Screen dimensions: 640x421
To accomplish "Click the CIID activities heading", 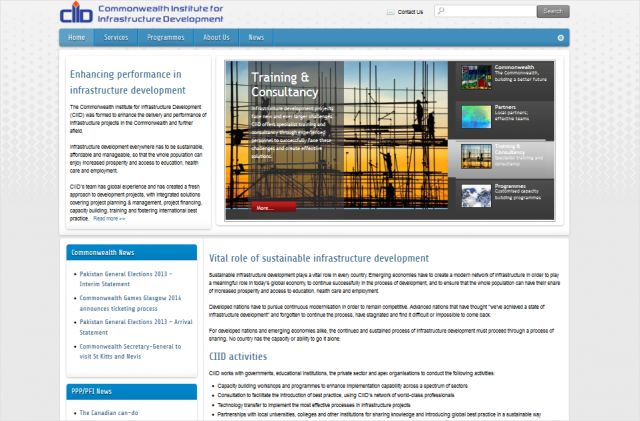I will (x=238, y=356).
